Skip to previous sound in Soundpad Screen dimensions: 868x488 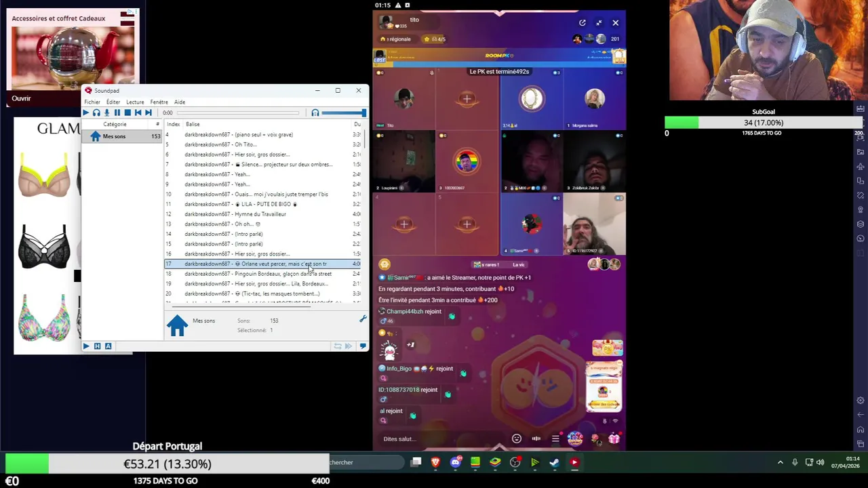click(x=138, y=113)
